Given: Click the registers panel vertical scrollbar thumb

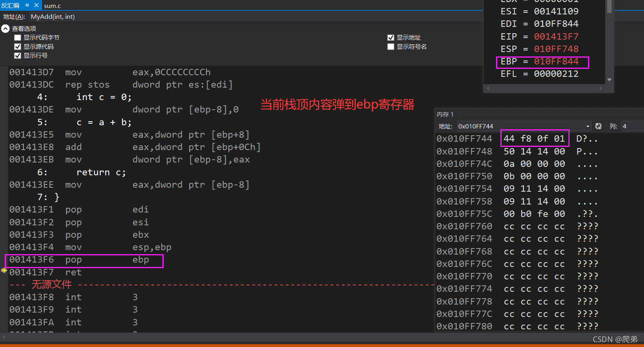Looking at the screenshot, I should 609,6.
